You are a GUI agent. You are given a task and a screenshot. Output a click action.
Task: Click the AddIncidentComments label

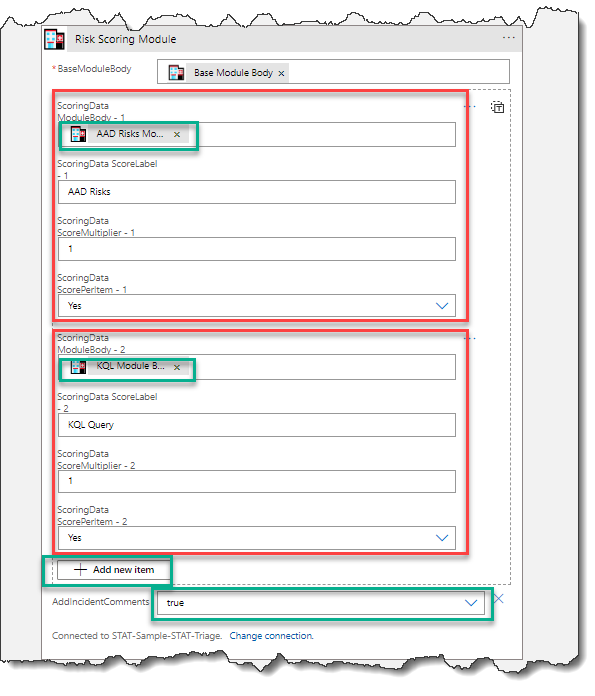pyautogui.click(x=100, y=602)
